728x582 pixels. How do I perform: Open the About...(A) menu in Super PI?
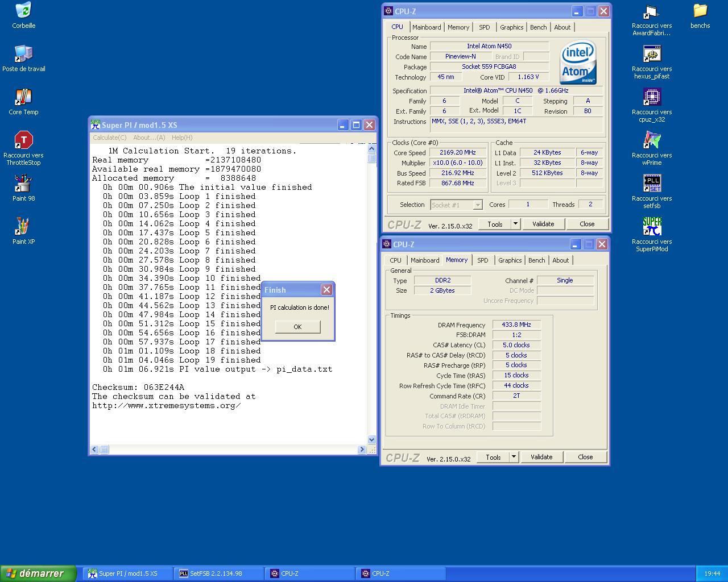(x=149, y=138)
